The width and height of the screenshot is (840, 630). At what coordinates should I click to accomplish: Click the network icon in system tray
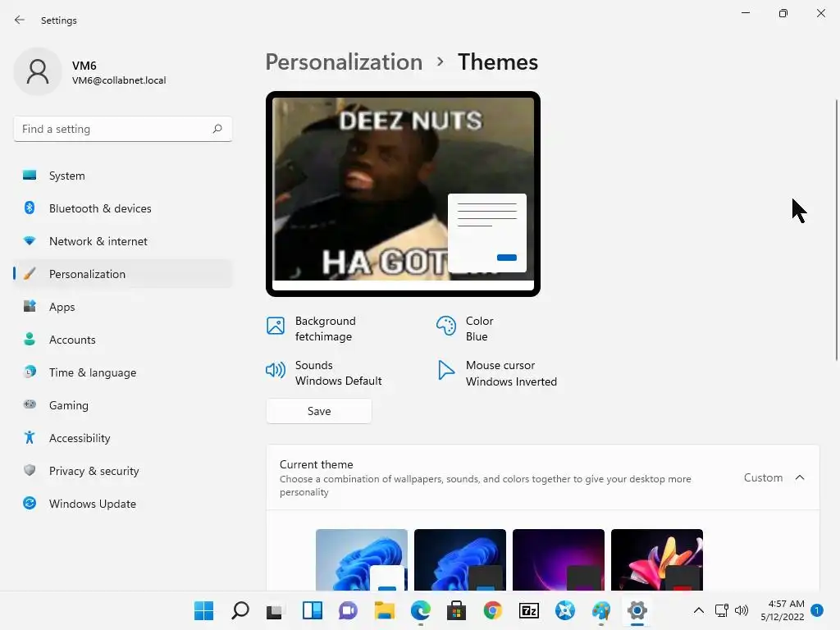tap(722, 610)
